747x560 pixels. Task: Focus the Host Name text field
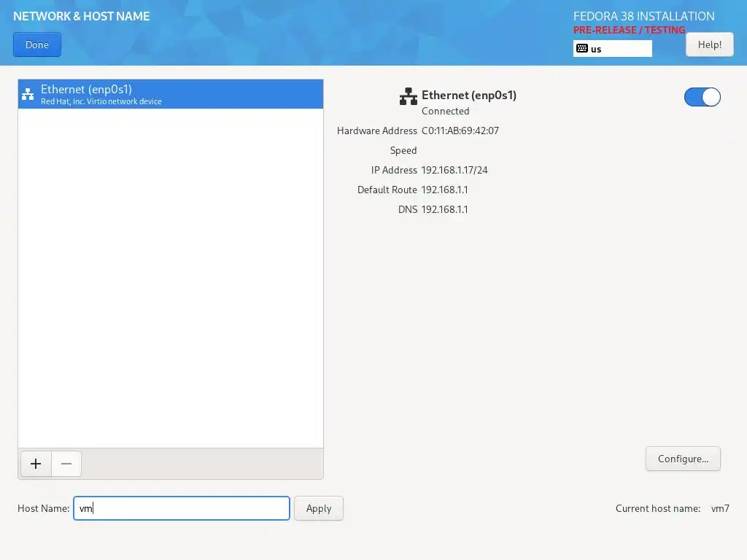click(x=182, y=508)
